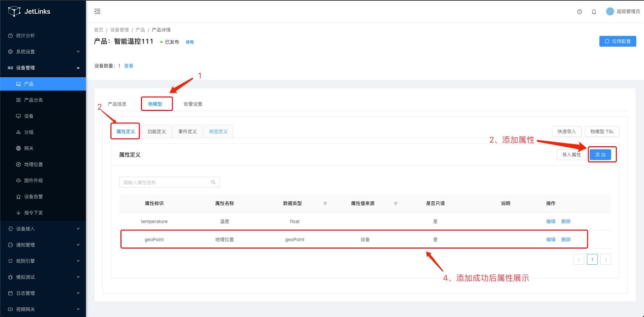Click the 是否只读 column header
The image size is (644, 317).
click(x=435, y=203)
